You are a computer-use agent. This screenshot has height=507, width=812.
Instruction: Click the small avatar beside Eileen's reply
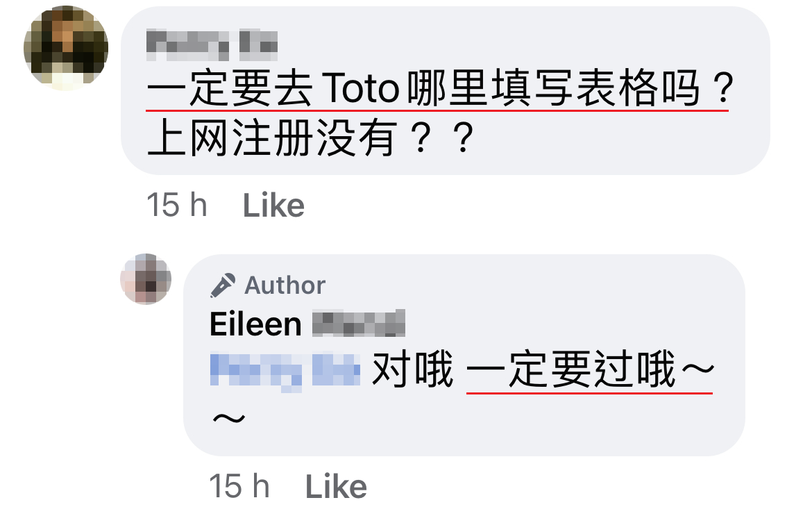coord(146,279)
